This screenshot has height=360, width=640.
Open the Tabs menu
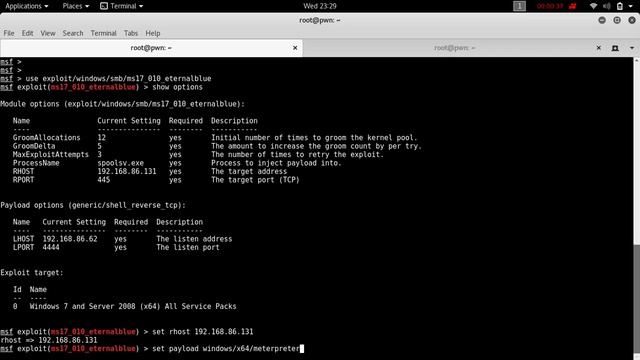(x=131, y=33)
